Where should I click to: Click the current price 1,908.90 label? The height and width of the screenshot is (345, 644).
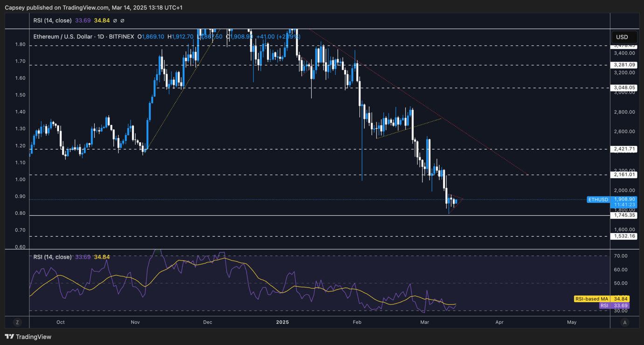tap(623, 199)
